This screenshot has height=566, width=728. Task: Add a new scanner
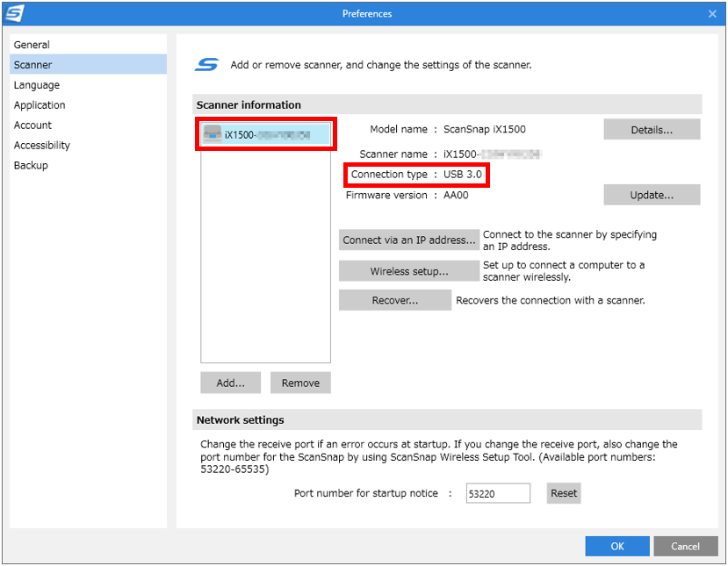(230, 383)
